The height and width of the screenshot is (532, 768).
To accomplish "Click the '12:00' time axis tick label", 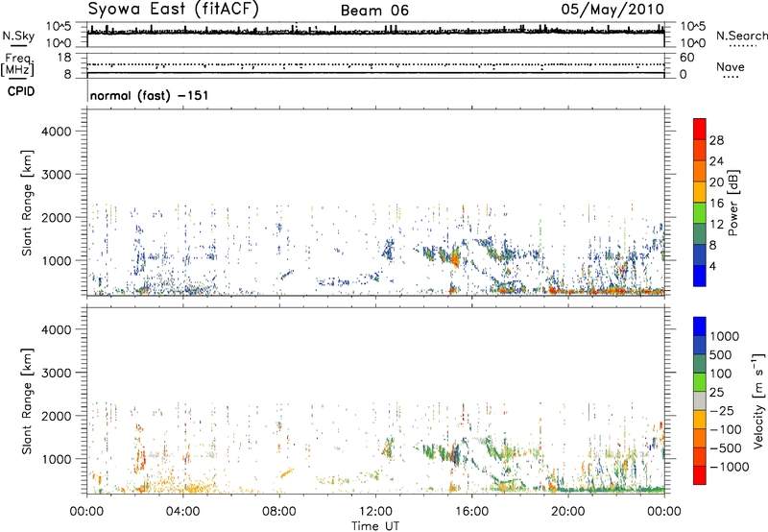I will click(x=375, y=512).
